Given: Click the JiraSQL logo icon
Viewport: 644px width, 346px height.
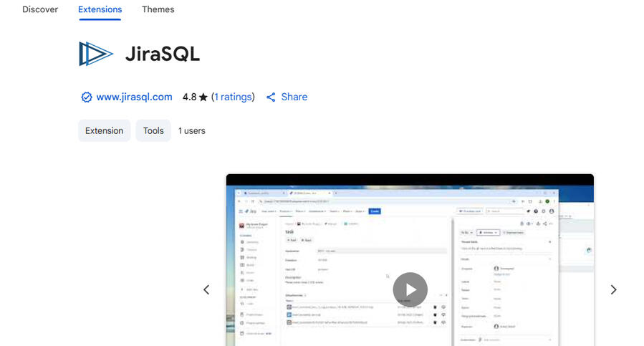Looking at the screenshot, I should pos(96,54).
